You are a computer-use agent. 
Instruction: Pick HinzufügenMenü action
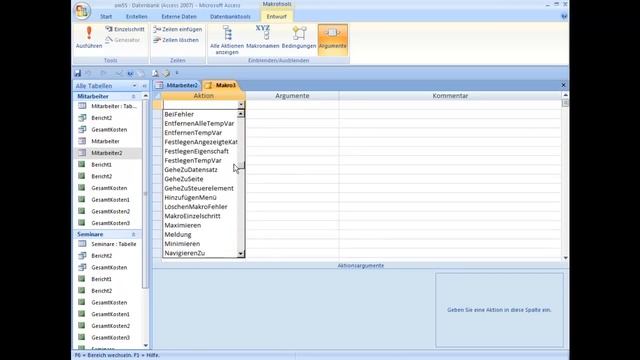tap(200, 198)
